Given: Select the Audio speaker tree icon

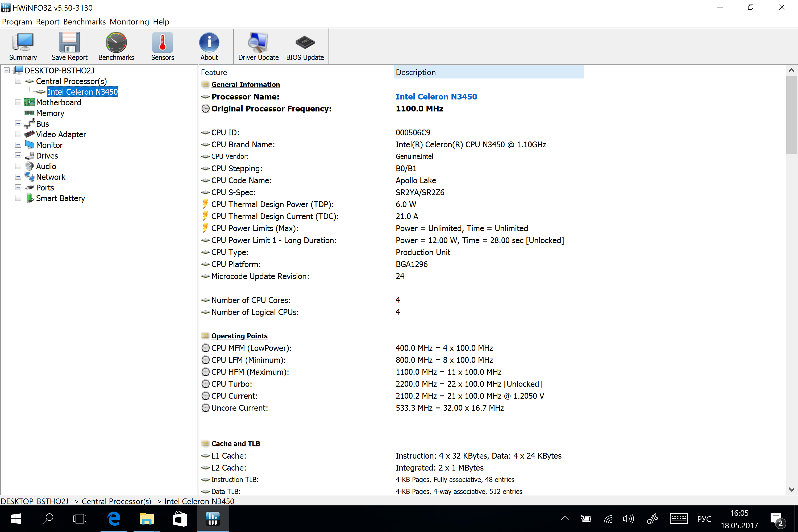Looking at the screenshot, I should pos(30,166).
